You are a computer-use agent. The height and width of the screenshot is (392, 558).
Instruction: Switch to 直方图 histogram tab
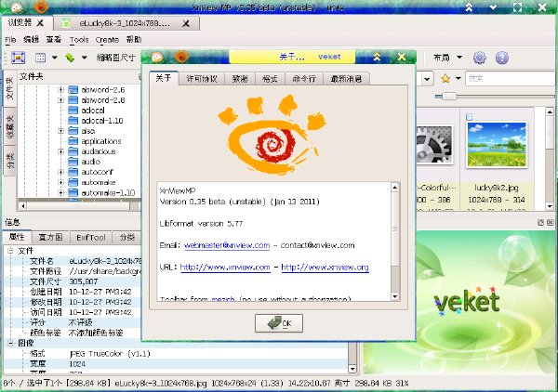click(50, 237)
